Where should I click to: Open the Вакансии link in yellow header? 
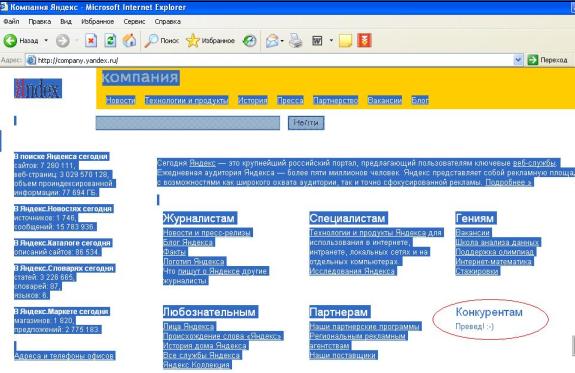[x=385, y=100]
